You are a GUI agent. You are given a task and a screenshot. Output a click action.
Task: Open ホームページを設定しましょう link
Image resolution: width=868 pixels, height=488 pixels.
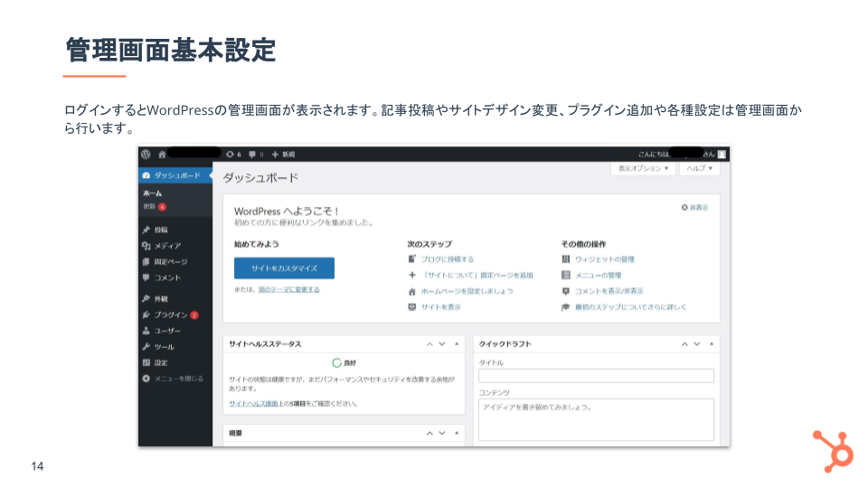pos(467,292)
